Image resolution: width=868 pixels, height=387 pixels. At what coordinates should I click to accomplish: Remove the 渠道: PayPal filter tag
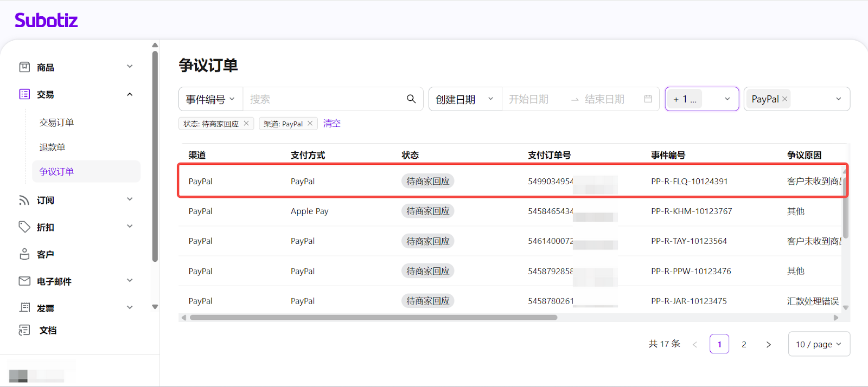(x=310, y=124)
